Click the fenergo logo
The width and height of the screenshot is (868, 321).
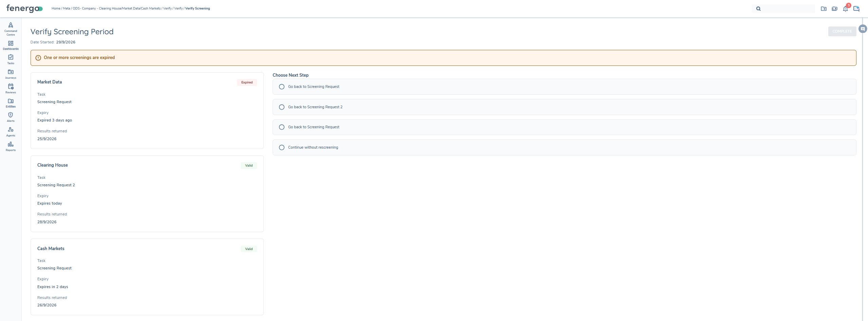[24, 8]
